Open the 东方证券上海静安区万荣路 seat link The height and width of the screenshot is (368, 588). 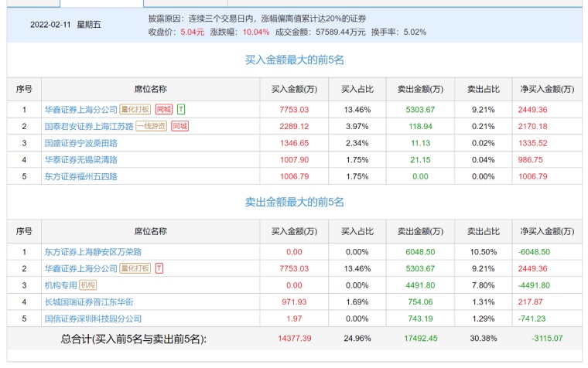tap(93, 252)
